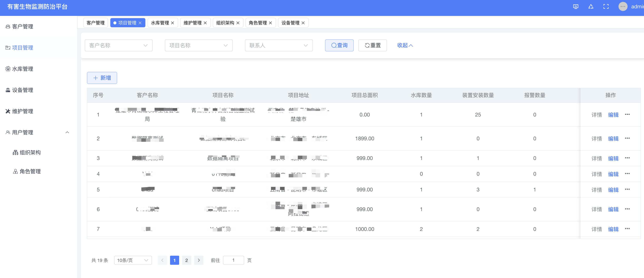Open the 客户名称 dropdown filter

(118, 45)
